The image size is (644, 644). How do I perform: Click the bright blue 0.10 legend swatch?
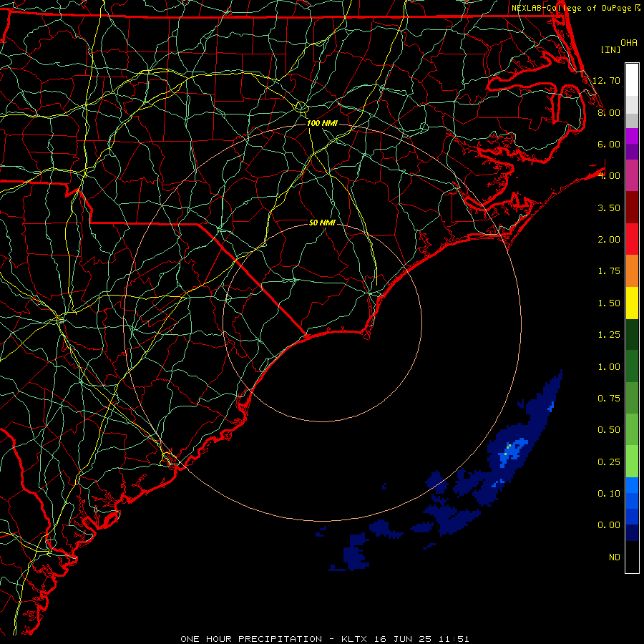pos(632,485)
